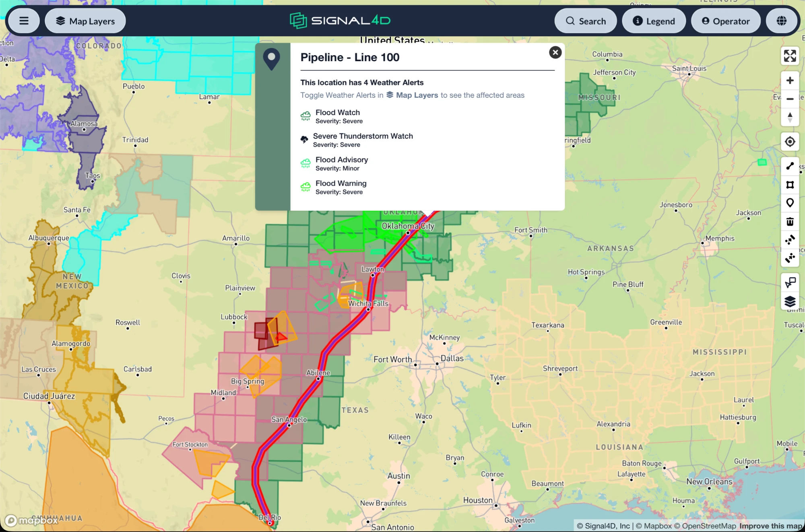Click the combine features tool
The image size is (805, 532).
point(790,240)
